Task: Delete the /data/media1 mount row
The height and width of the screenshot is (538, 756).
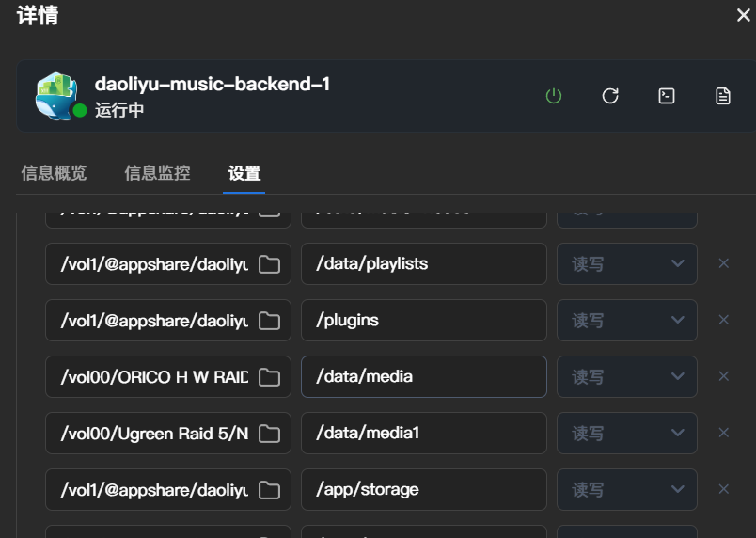Action: click(x=724, y=433)
